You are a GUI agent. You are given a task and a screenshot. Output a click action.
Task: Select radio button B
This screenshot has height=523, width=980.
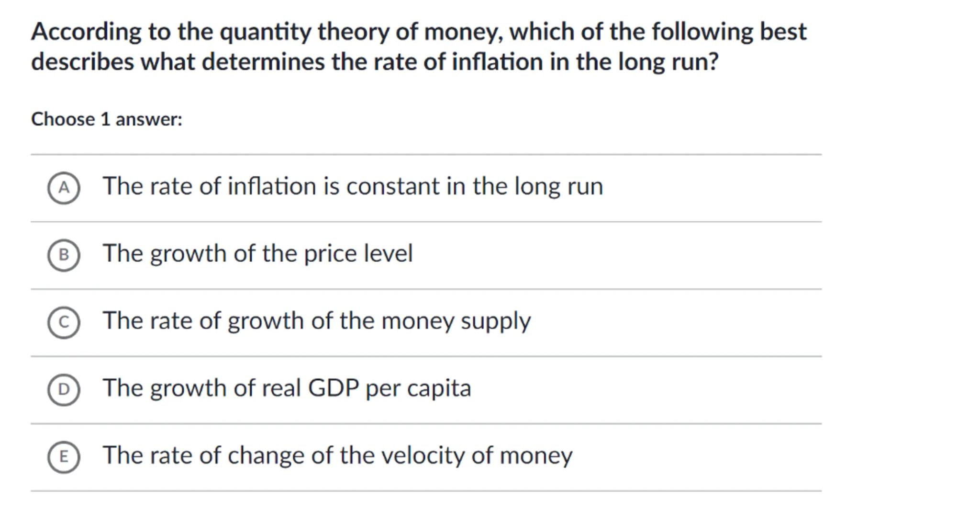64,255
